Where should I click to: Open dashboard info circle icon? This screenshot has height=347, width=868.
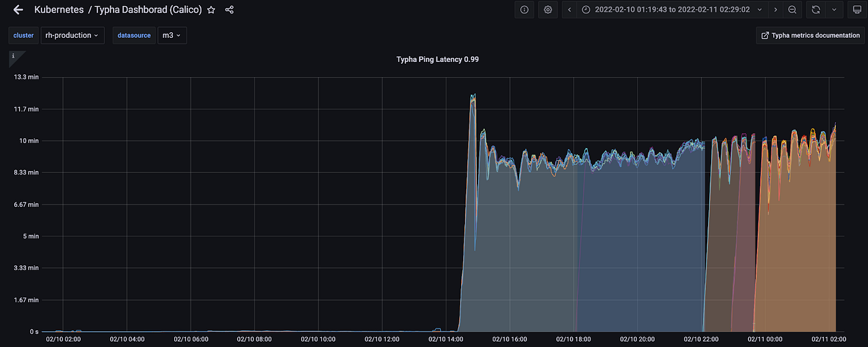point(525,10)
